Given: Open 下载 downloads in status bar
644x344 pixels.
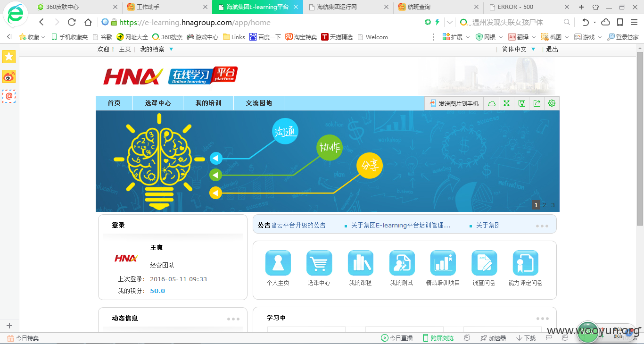Looking at the screenshot, I should (x=526, y=338).
